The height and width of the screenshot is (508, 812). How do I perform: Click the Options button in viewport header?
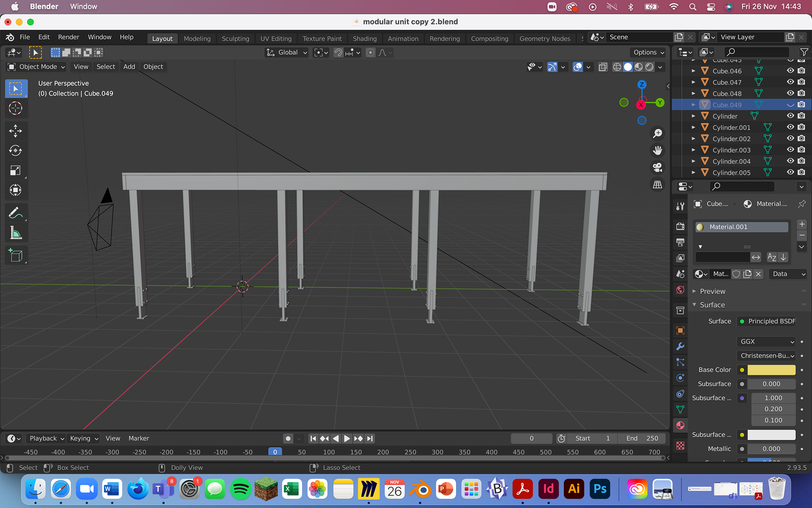click(648, 52)
